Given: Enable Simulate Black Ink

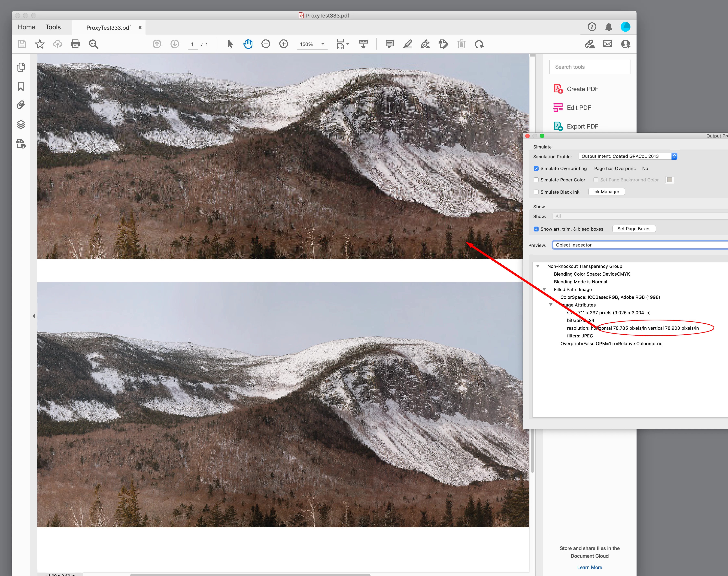Looking at the screenshot, I should coord(536,192).
